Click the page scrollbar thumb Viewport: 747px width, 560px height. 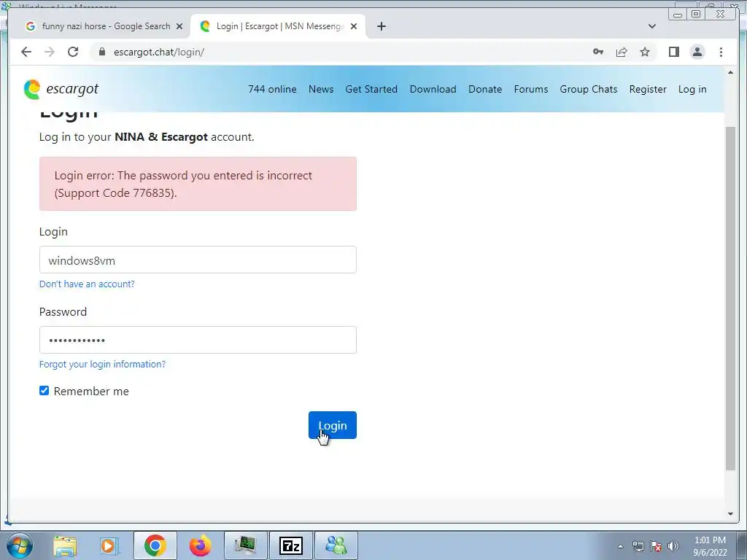coord(730,298)
